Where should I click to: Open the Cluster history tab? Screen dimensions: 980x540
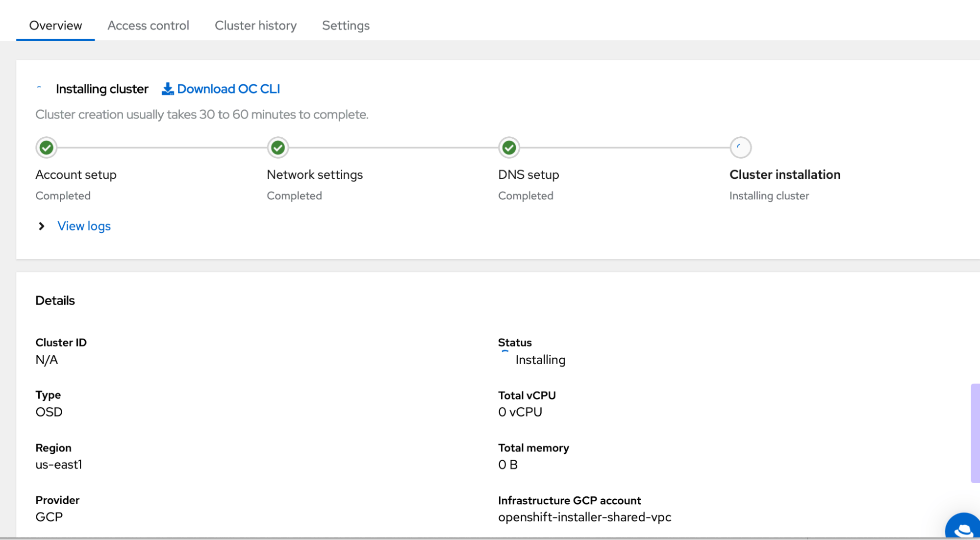tap(255, 25)
